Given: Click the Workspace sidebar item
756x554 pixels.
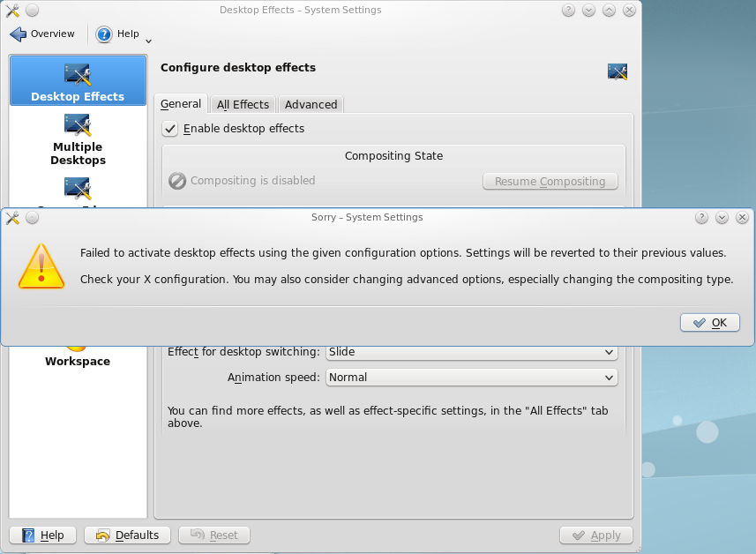Looking at the screenshot, I should click(x=78, y=360).
